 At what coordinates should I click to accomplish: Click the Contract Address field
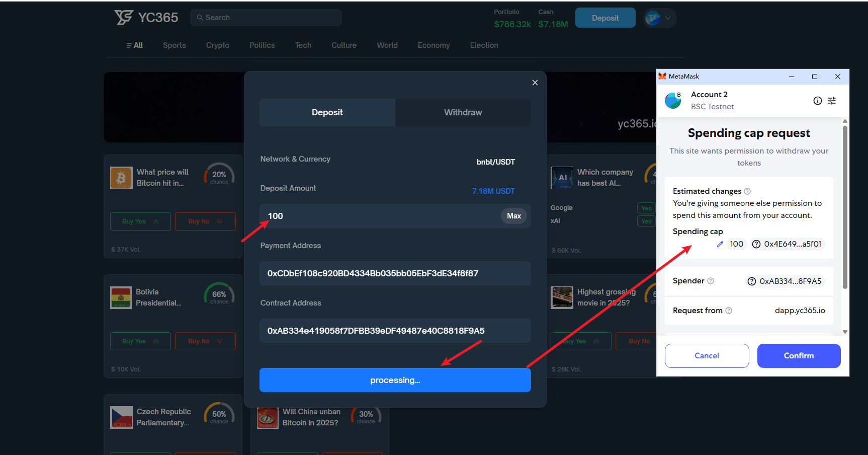pos(395,331)
